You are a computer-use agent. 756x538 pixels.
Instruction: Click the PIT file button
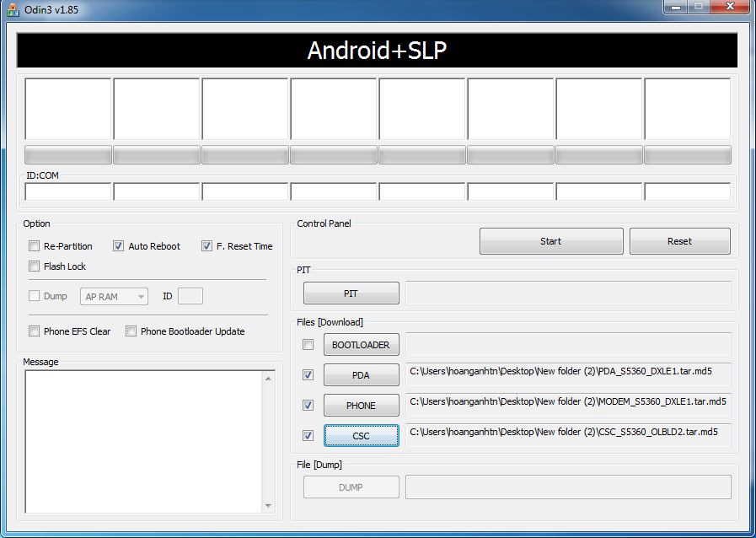pos(351,293)
